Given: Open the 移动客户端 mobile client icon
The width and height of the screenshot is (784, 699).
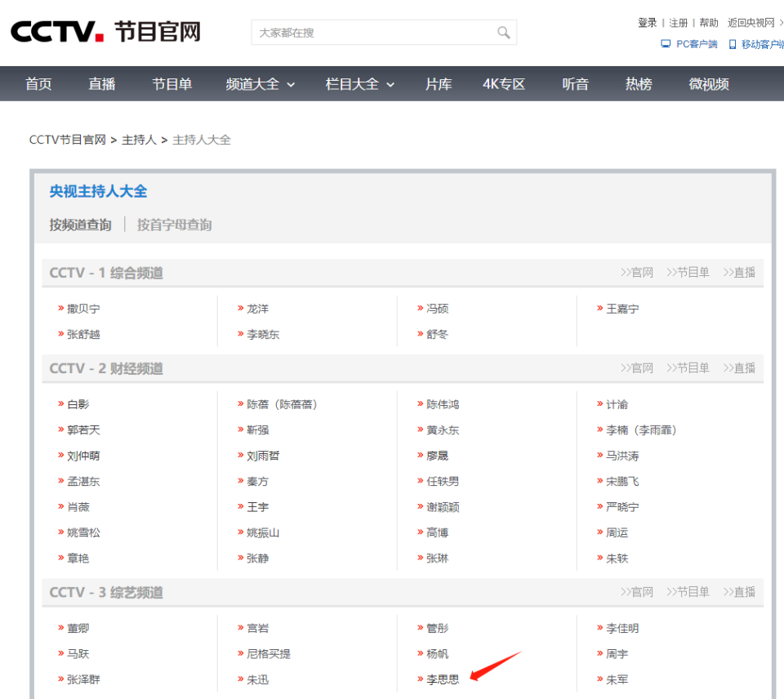Looking at the screenshot, I should coord(733,44).
